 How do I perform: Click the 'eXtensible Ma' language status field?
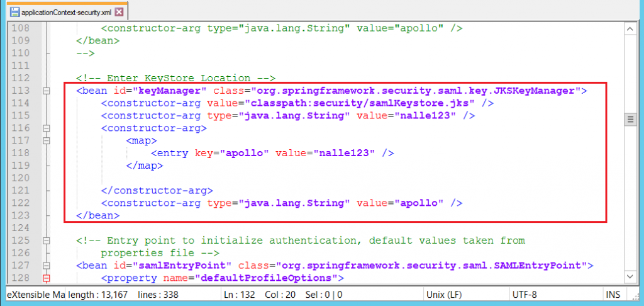tap(35, 295)
